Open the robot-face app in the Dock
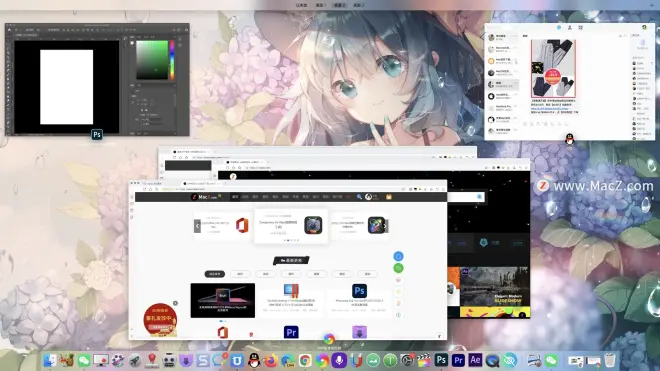The height and width of the screenshot is (371, 660). point(169,360)
